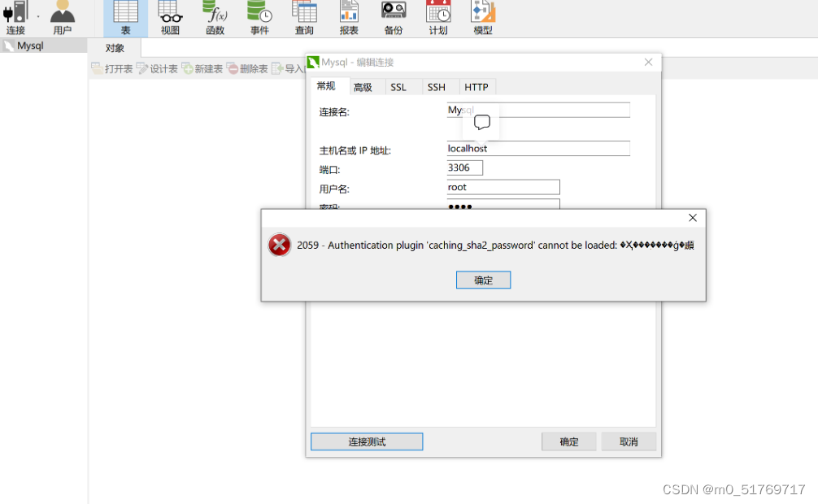
Task: Click the 连接名 connection name input field
Action: pos(538,110)
